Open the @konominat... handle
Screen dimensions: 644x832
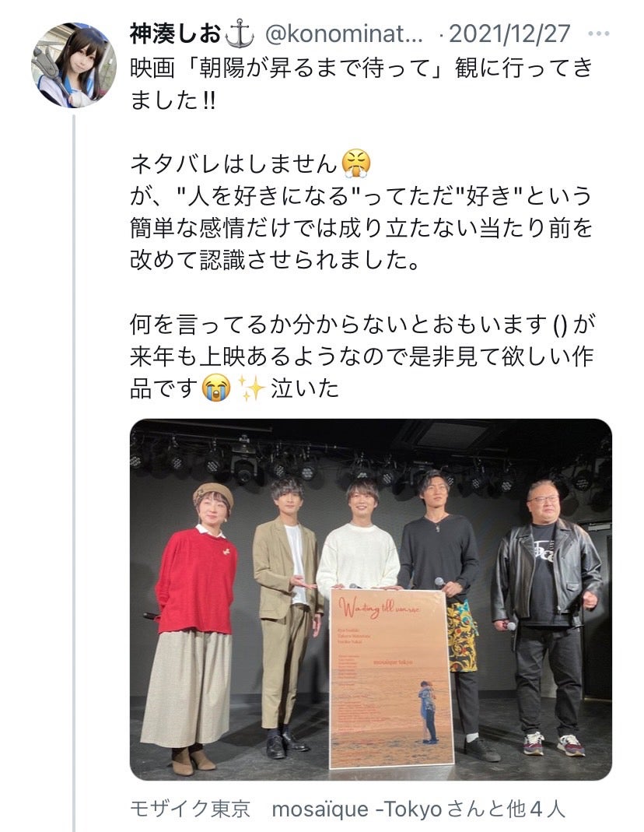point(344,34)
